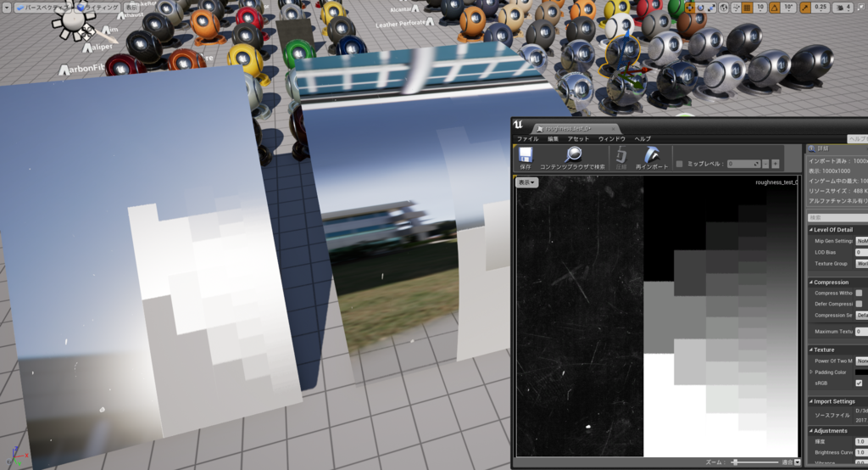Image resolution: width=868 pixels, height=470 pixels.
Task: Click the 詳細 panel magnifier icon
Action: [x=812, y=148]
